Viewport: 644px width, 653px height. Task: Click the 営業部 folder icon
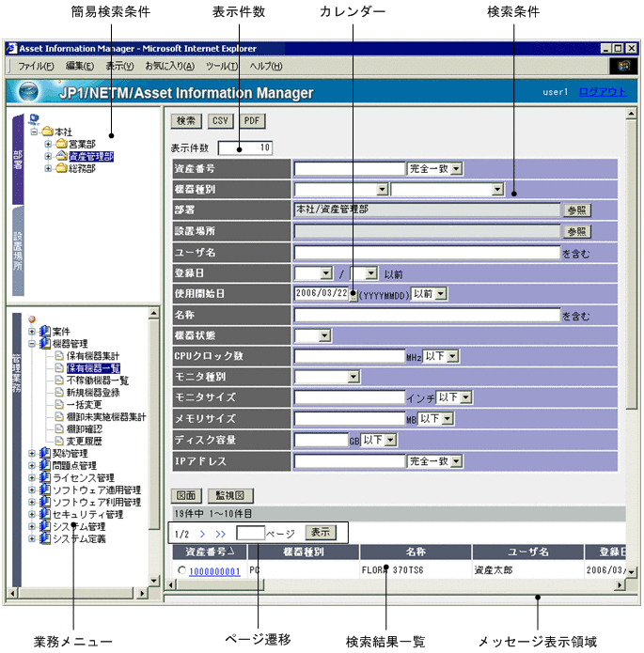tap(62, 144)
